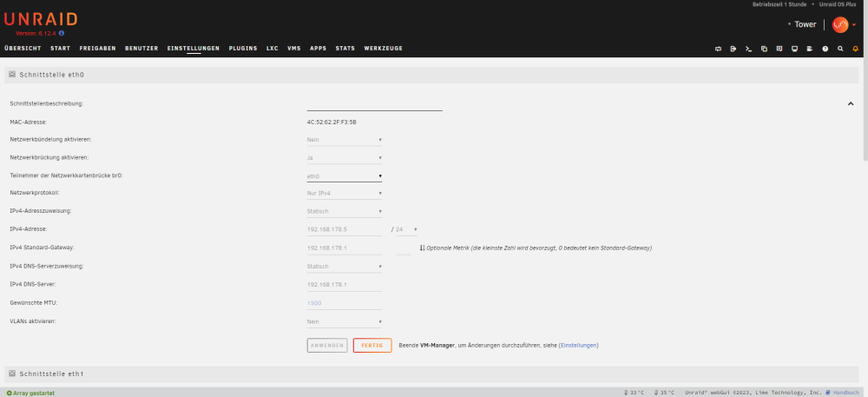Click the IPv4 Standard-Gateway address field
Viewport: 868px width, 397px height.
point(345,248)
